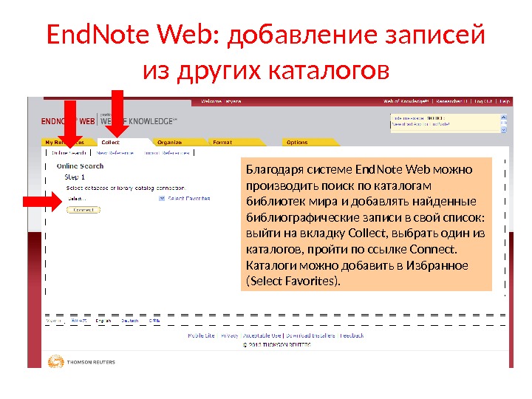This screenshot has width=532, height=399.
Task: Click the Online Search heading text
Action: [x=80, y=166]
